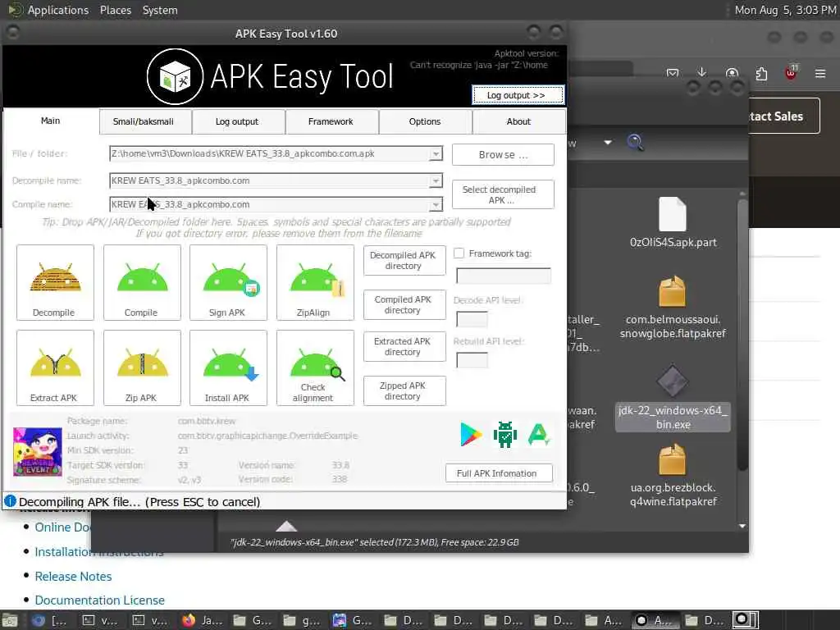Click the APK Easy Tool cube logo

coord(176,76)
